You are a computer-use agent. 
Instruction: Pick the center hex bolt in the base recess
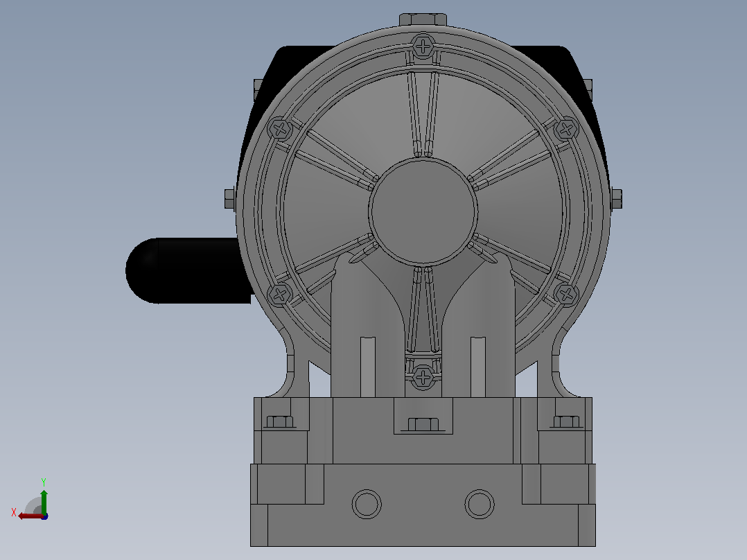pos(423,425)
